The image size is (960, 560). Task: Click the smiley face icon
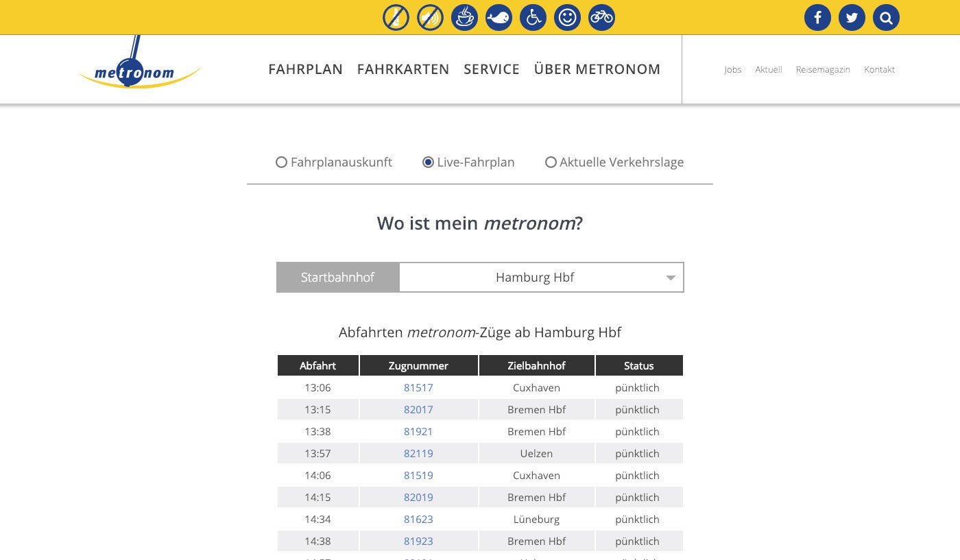pyautogui.click(x=567, y=17)
